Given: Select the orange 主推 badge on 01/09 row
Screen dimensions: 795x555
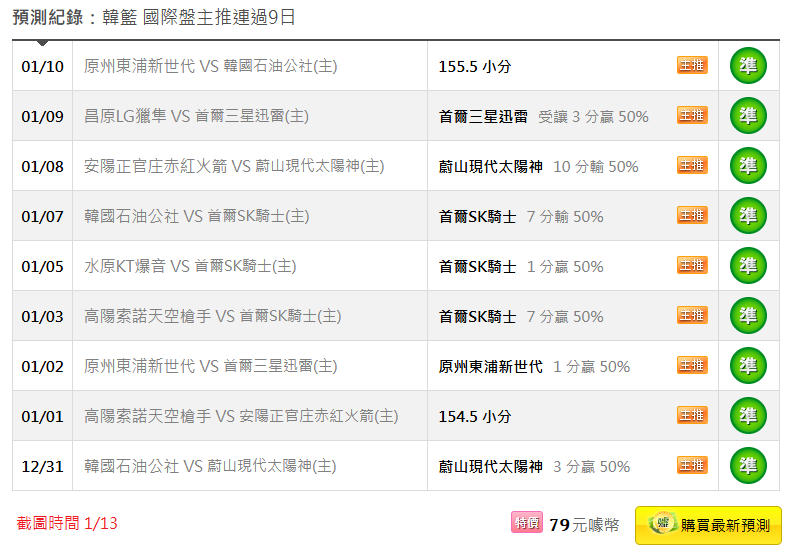Looking at the screenshot, I should tap(692, 116).
